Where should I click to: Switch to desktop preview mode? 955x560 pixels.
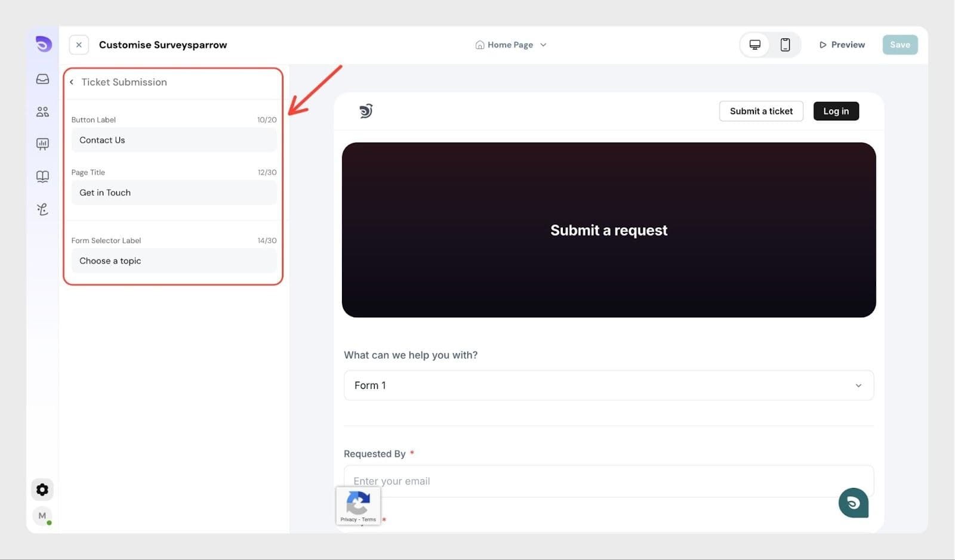755,45
